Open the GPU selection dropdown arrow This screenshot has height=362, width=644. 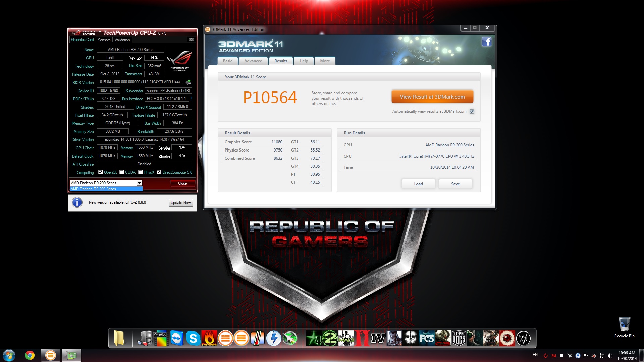pyautogui.click(x=139, y=183)
